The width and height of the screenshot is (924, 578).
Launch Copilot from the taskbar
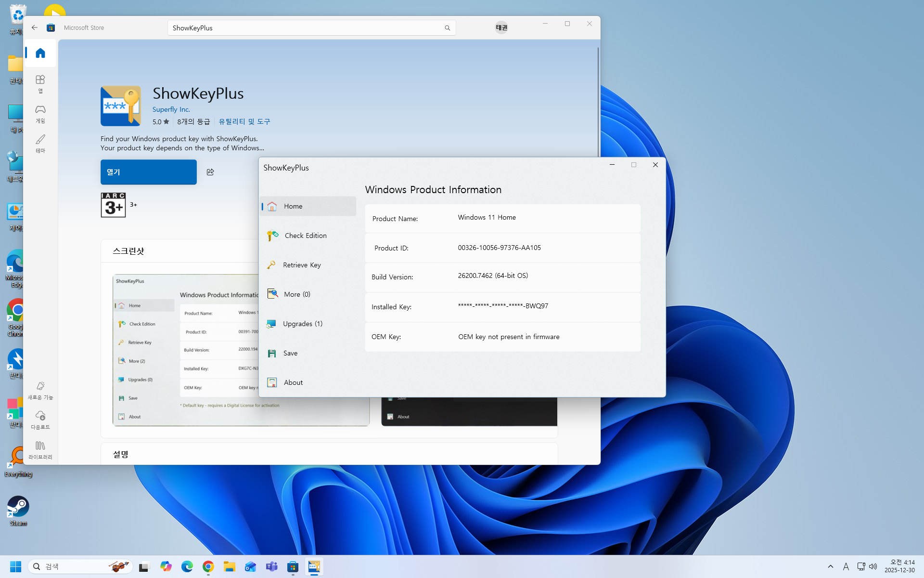166,566
